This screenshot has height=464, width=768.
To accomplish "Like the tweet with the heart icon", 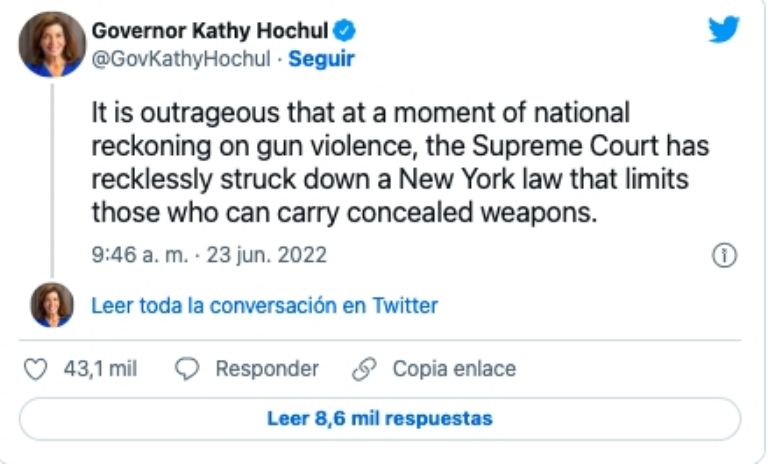I will 35,369.
